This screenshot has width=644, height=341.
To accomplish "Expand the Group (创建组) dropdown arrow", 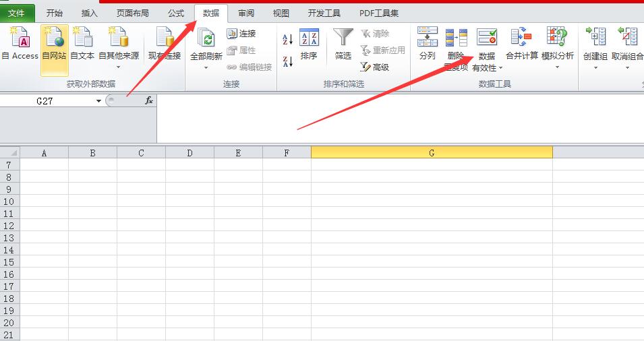I will point(595,67).
